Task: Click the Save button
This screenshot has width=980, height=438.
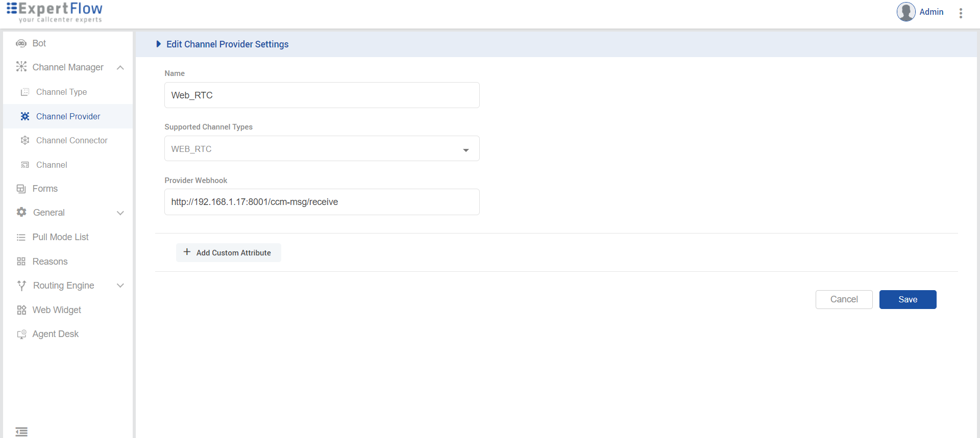Action: click(x=908, y=299)
